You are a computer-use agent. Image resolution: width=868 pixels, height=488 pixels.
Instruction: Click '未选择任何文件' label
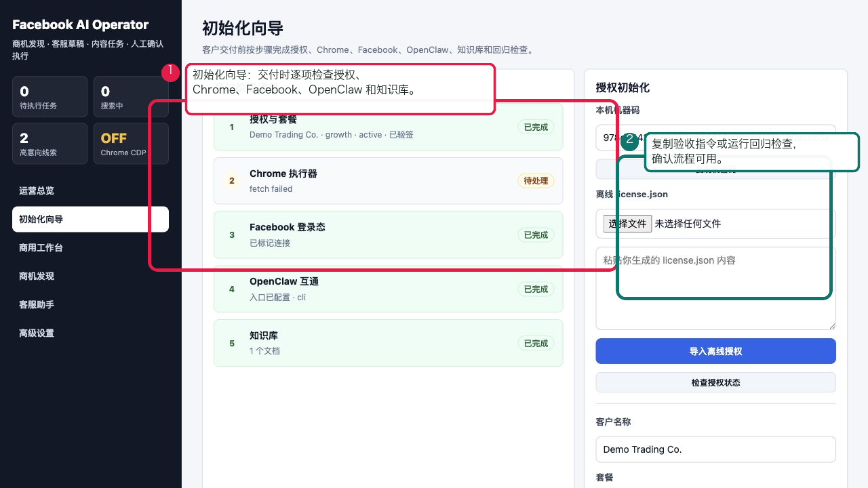[688, 224]
